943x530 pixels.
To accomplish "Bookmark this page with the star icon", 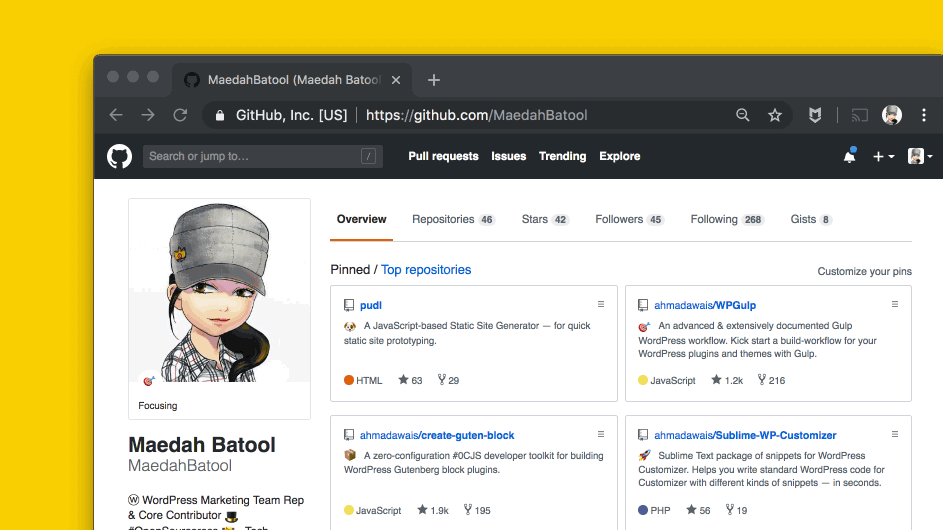I will [775, 115].
